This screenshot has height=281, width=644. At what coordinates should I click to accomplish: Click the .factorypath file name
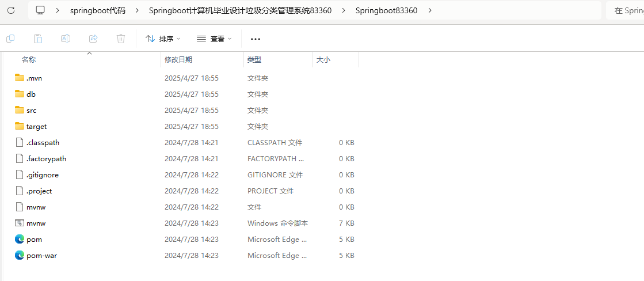point(46,158)
